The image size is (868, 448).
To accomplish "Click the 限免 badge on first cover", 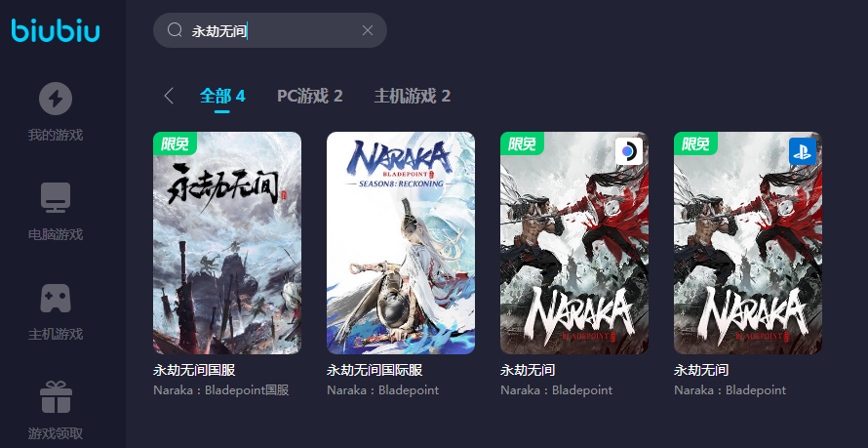I will click(x=175, y=144).
